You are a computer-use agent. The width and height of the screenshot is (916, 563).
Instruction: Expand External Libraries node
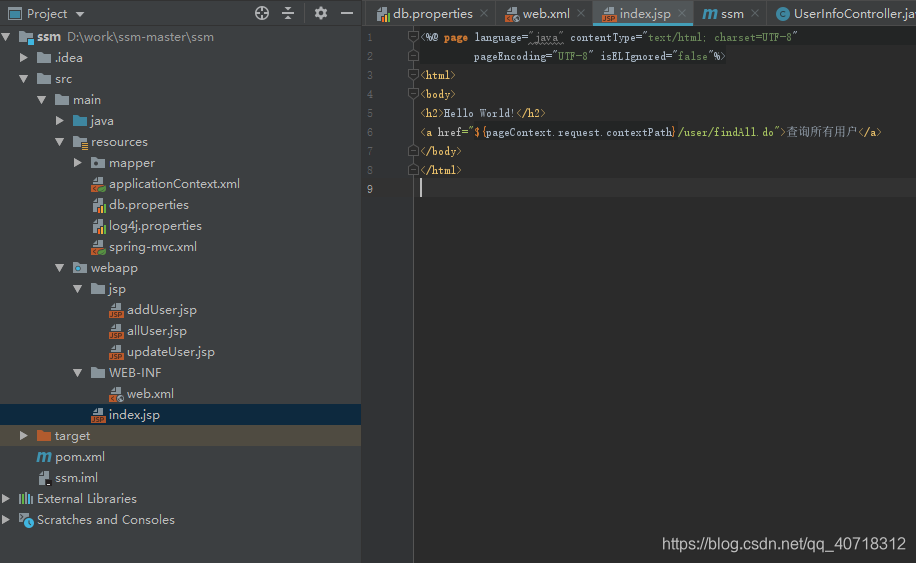[6, 498]
